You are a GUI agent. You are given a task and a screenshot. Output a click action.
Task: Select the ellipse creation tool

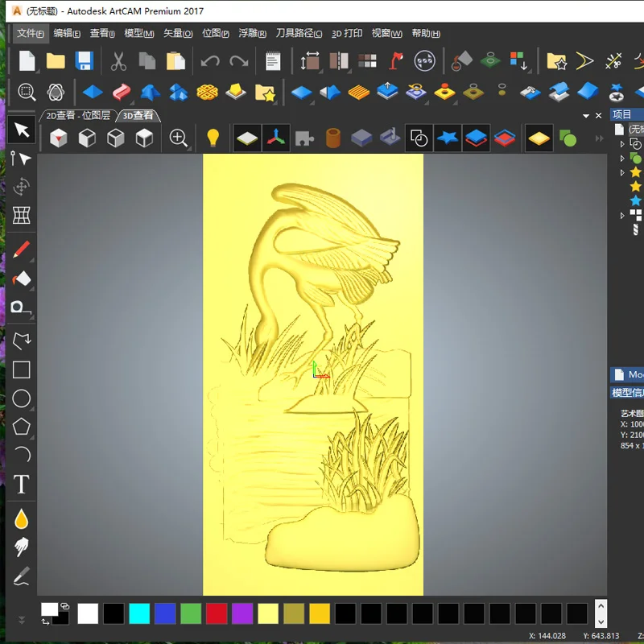21,398
